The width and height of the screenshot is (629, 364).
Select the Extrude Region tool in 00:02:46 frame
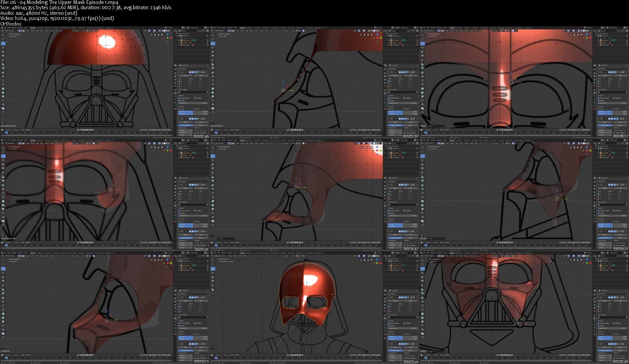click(3, 68)
